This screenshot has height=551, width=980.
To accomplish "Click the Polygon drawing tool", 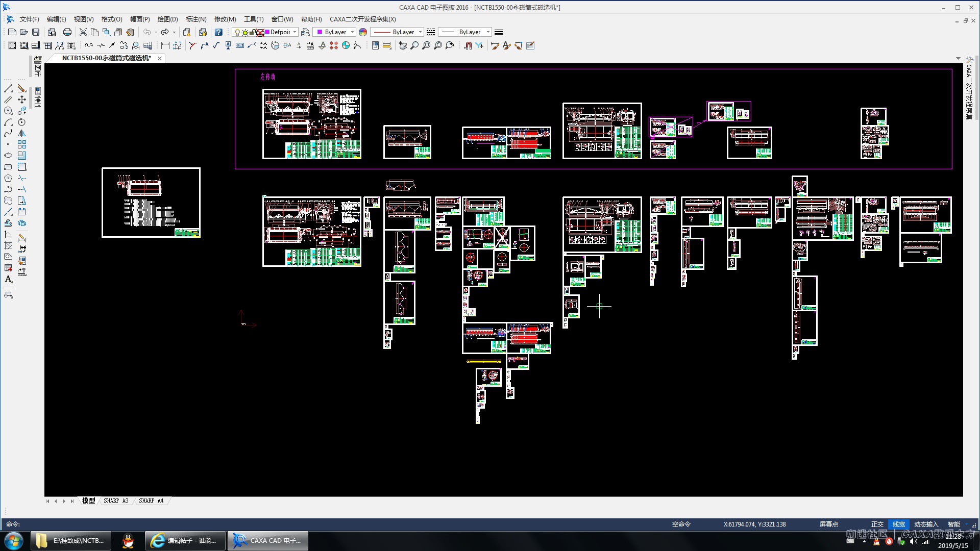I will pyautogui.click(x=8, y=178).
